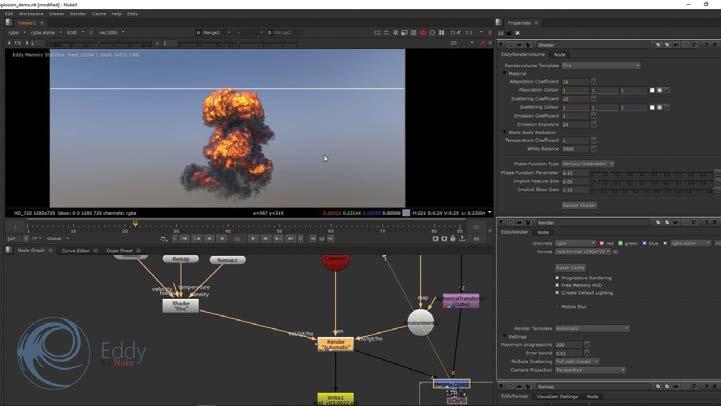Click the Maximum progressions input field
721x406 pixels.
569,345
